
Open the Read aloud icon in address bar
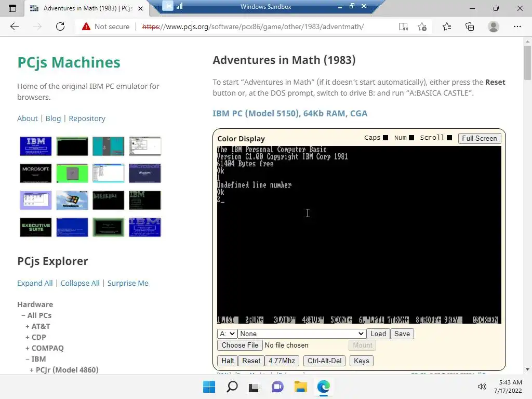[x=403, y=26]
